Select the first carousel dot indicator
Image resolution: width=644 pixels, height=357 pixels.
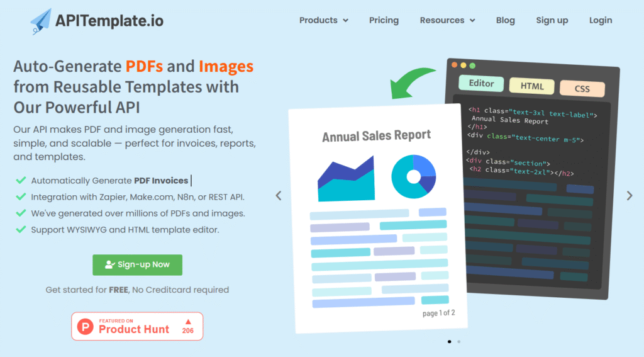[x=449, y=341]
